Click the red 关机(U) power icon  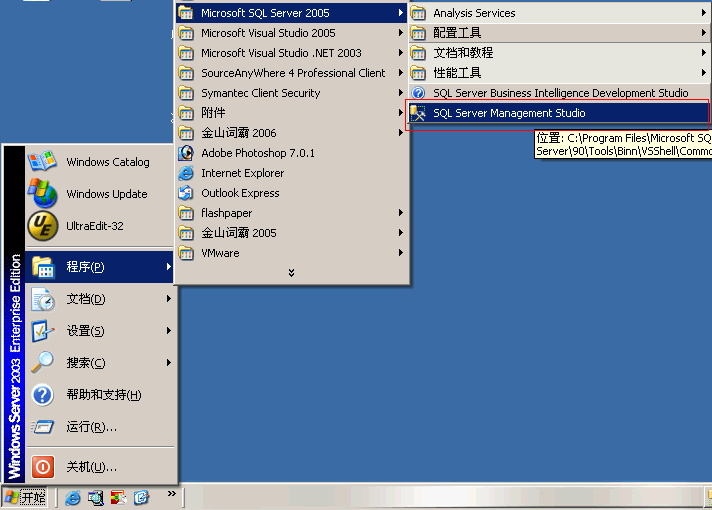coord(43,467)
